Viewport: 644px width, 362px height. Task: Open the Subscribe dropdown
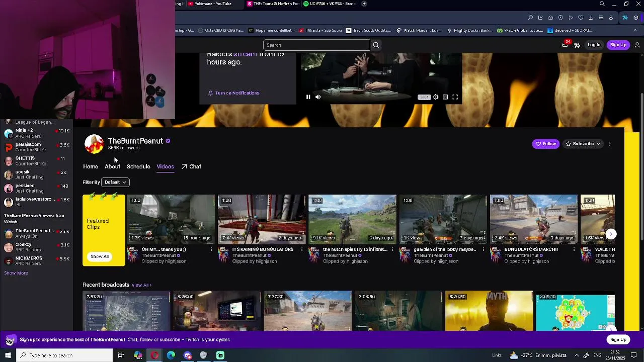(x=583, y=144)
